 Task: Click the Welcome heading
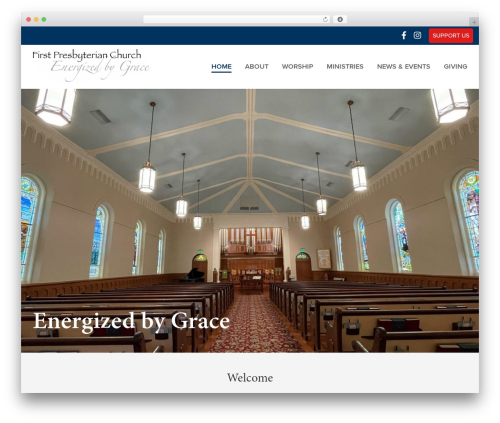[250, 378]
